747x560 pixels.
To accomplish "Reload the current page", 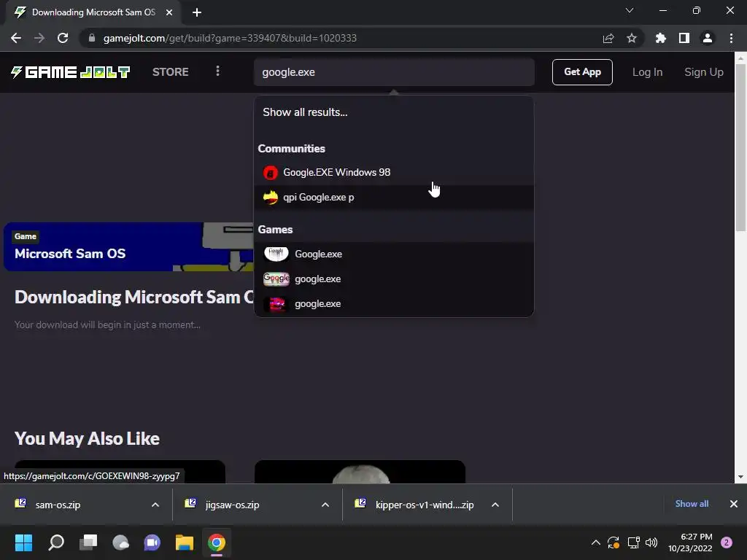I will click(63, 38).
